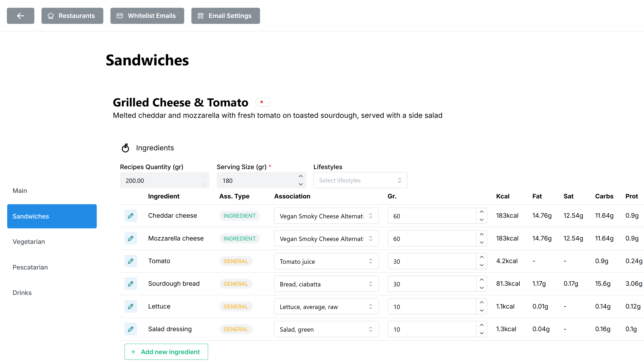The width and height of the screenshot is (644, 362).
Task: Toggle the Grilled Cheese & Tomato status switch
Action: 263,102
